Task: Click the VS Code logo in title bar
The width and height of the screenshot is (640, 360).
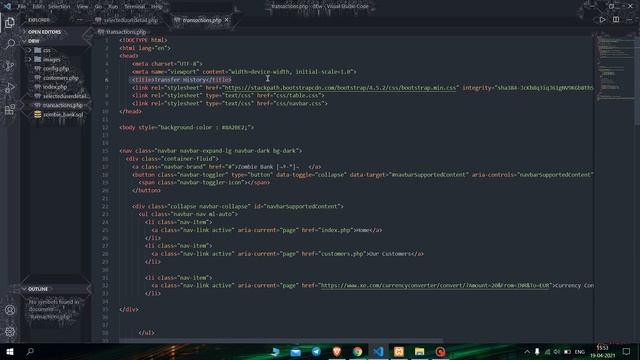Action: [x=7, y=6]
